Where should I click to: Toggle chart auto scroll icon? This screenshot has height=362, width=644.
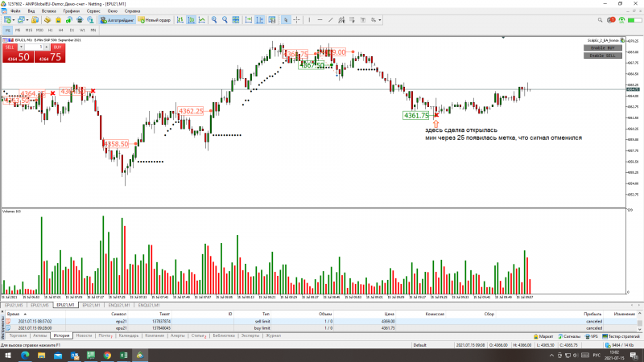[249, 19]
